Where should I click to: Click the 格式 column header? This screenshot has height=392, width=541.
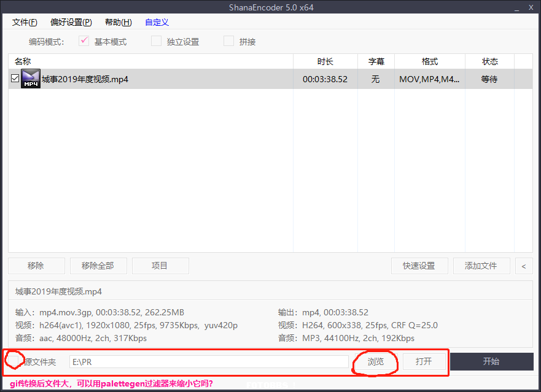click(x=430, y=61)
